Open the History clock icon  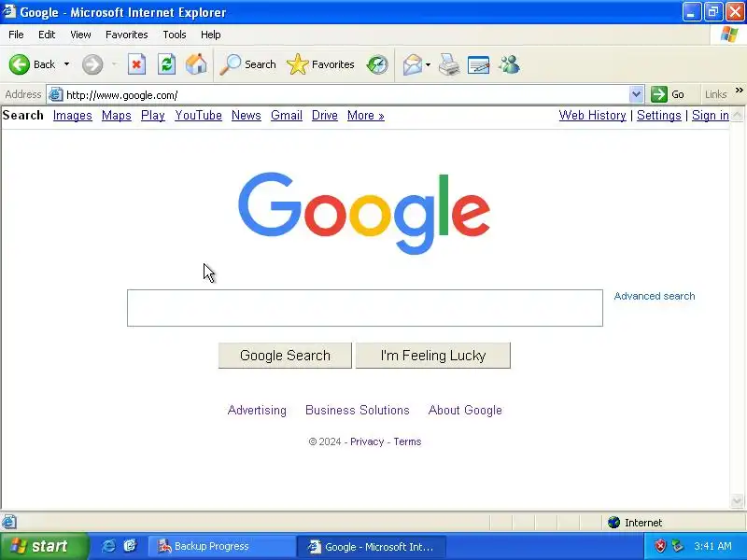(377, 64)
